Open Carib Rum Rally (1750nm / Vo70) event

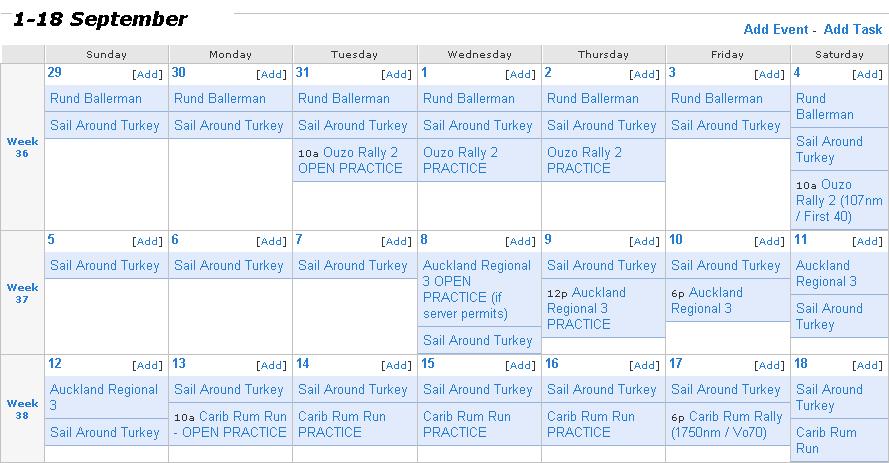[727, 424]
